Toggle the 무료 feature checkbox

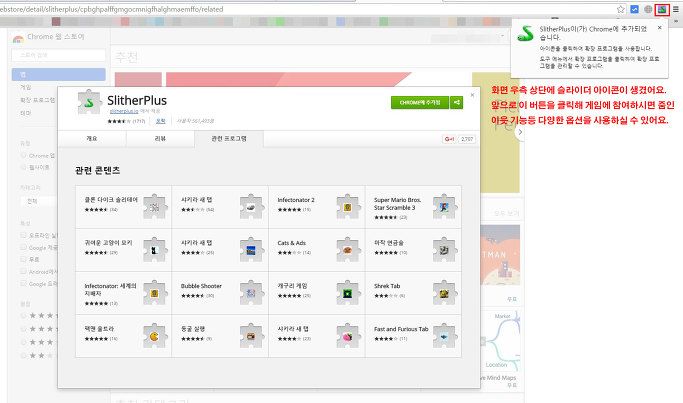24,259
